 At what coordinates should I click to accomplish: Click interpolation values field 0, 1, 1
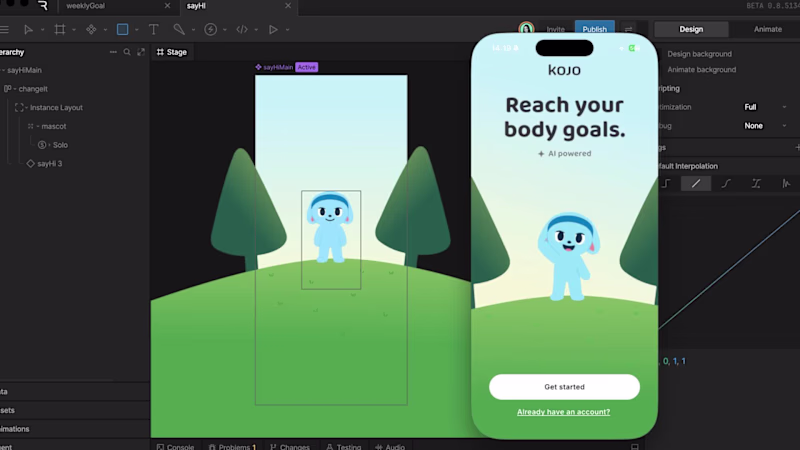pyautogui.click(x=674, y=361)
